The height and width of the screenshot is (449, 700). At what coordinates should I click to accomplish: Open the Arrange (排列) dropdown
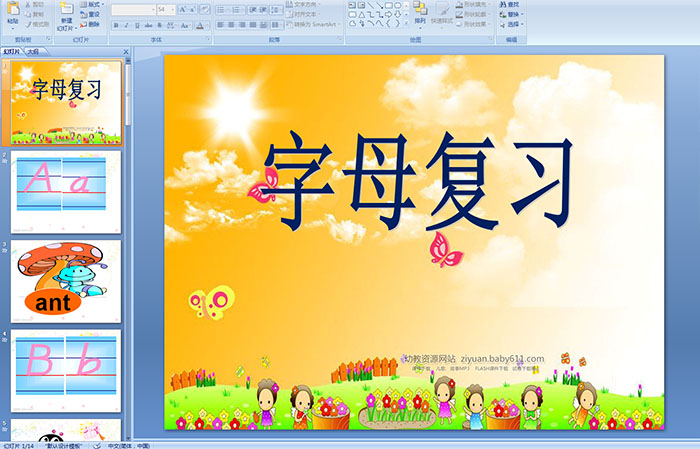[x=420, y=13]
